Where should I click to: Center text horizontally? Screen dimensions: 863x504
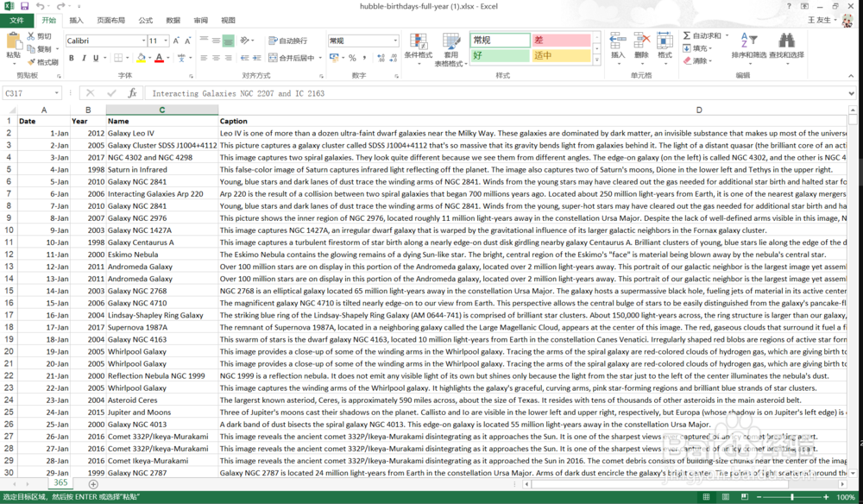pos(216,58)
